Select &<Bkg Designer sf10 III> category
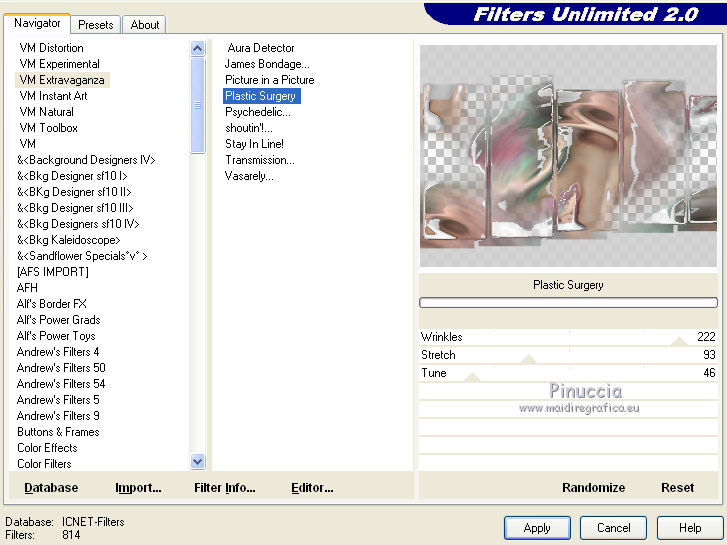 pyautogui.click(x=75, y=208)
